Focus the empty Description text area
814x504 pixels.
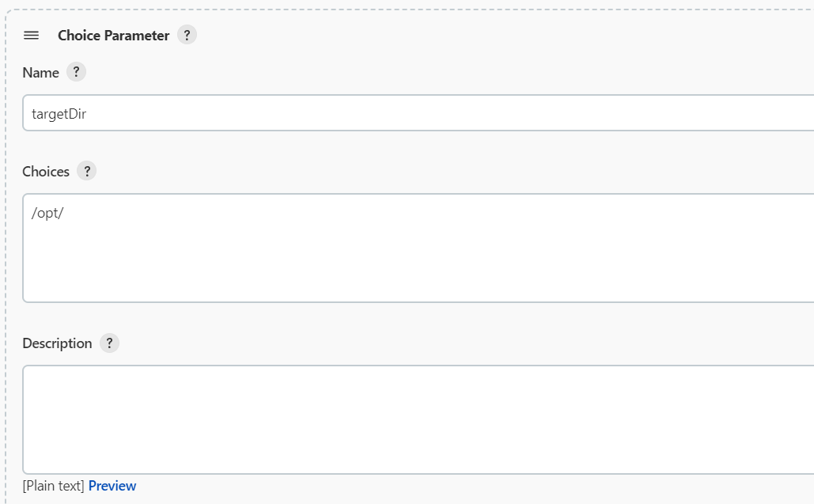418,419
